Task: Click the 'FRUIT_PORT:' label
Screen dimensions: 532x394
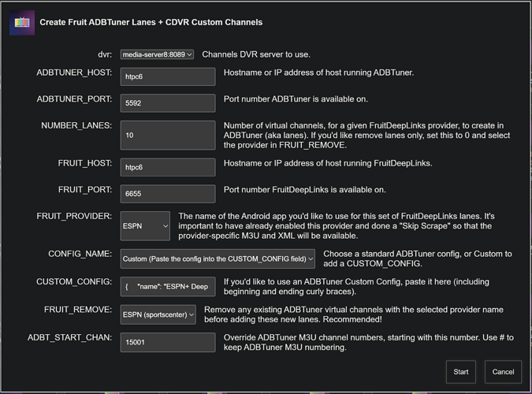Action: 85,190
